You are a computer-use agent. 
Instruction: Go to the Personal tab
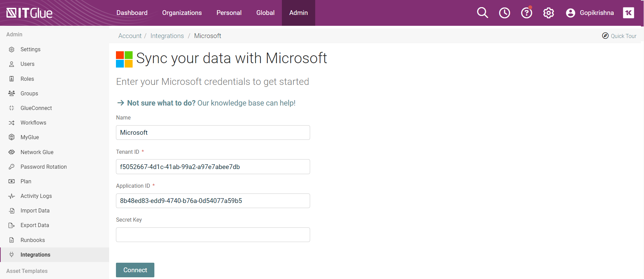click(x=229, y=13)
